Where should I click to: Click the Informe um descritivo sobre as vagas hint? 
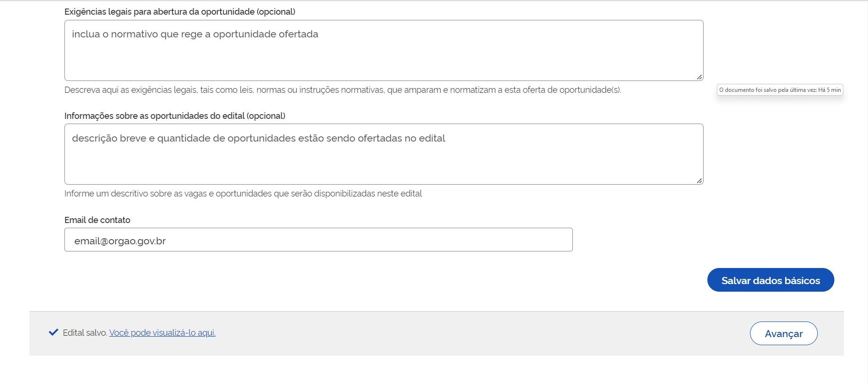(243, 194)
